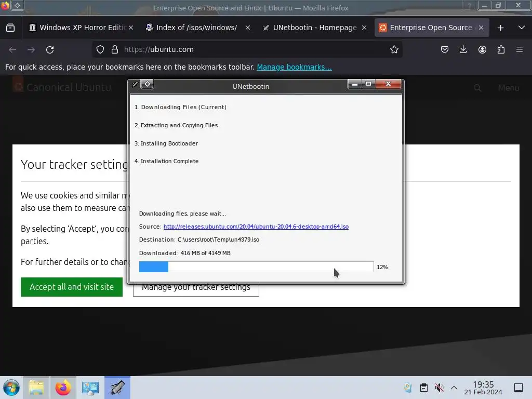Open Save to Pocket icon
532x399 pixels.
click(445, 49)
